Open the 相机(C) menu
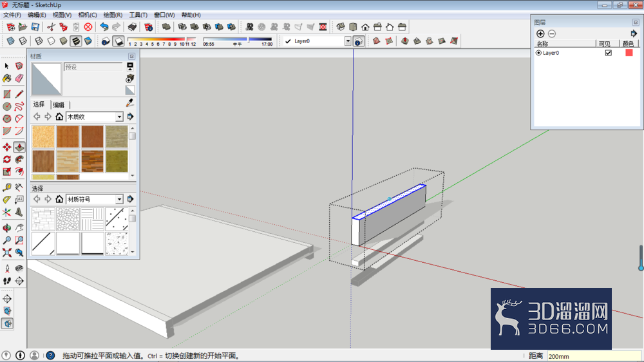This screenshot has width=644, height=362. (87, 15)
